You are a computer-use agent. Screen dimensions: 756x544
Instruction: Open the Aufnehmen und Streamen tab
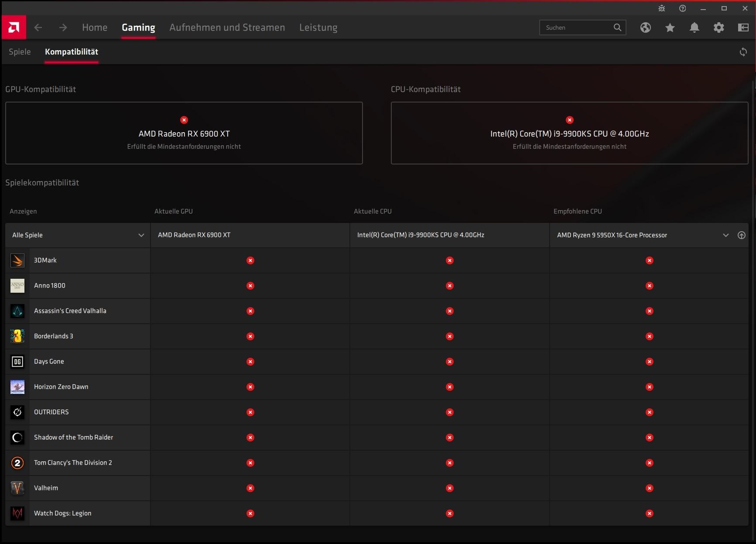click(x=227, y=27)
